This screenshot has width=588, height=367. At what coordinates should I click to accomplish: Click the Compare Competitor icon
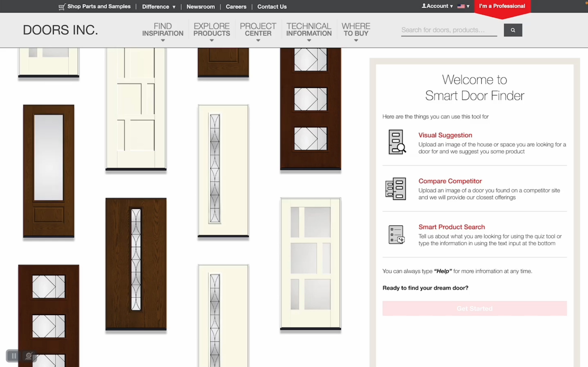pyautogui.click(x=396, y=189)
